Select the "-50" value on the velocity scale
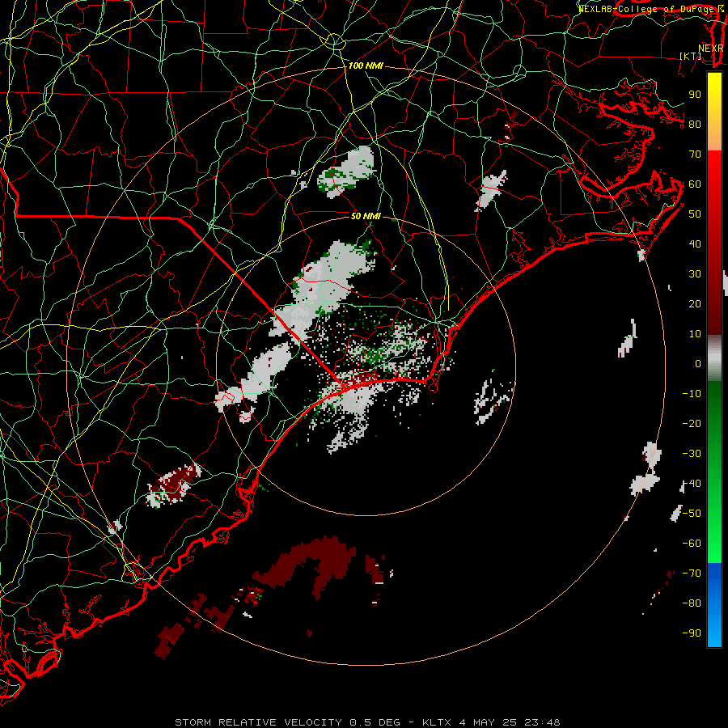728x728 pixels. 692,514
